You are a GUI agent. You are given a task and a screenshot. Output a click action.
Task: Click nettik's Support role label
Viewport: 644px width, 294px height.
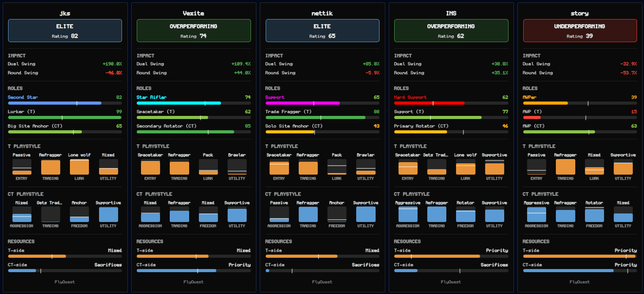275,97
